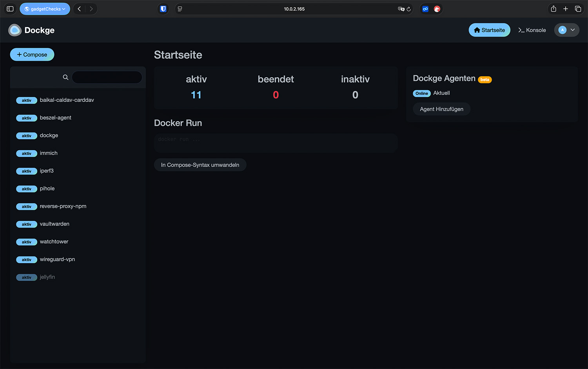588x369 pixels.
Task: Click In Compose-Syntax umwandeln button
Action: coord(200,165)
